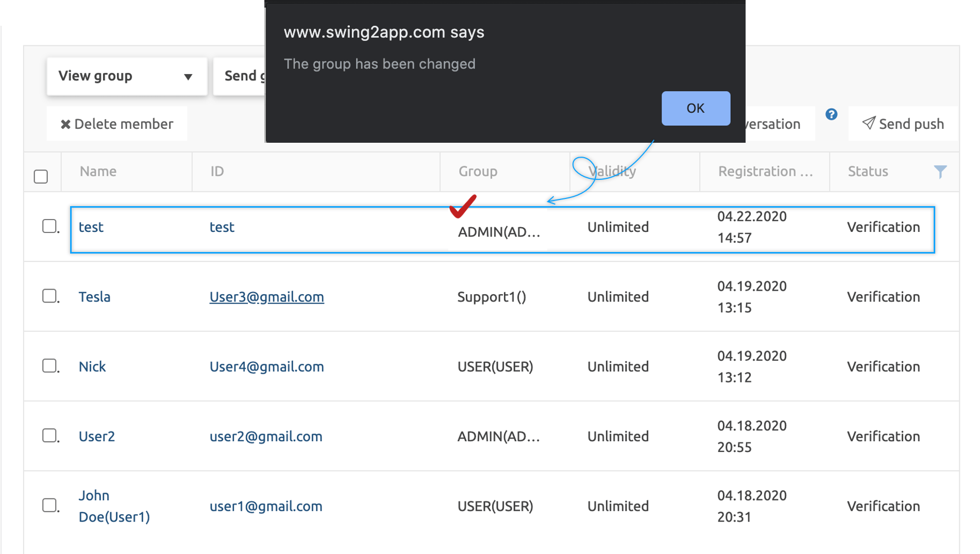Click the John Doe(User1) name link
This screenshot has width=980, height=554.
(114, 506)
